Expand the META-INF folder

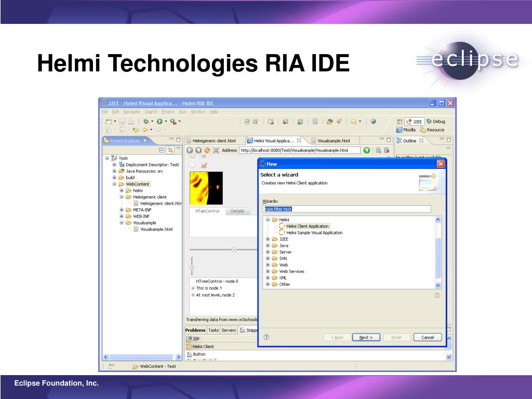(122, 210)
